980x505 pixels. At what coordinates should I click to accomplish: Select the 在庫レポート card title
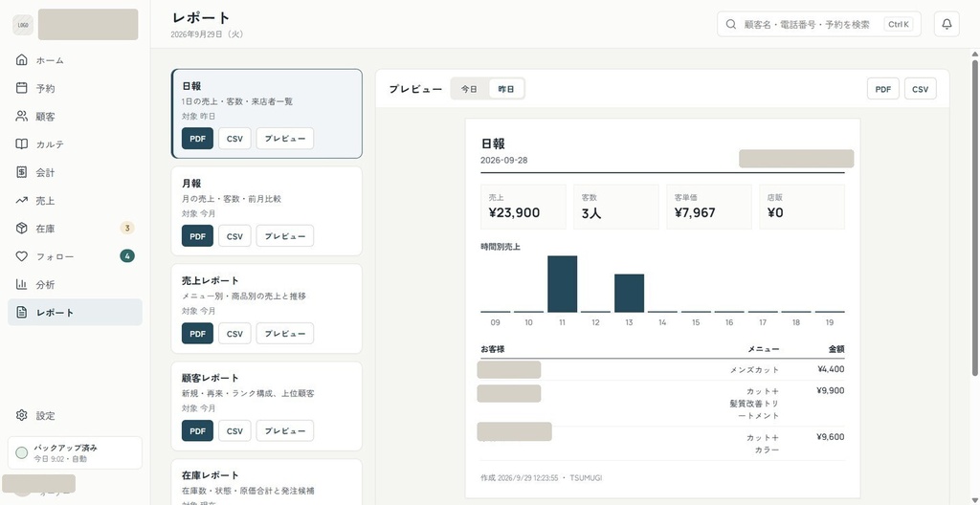pos(210,475)
